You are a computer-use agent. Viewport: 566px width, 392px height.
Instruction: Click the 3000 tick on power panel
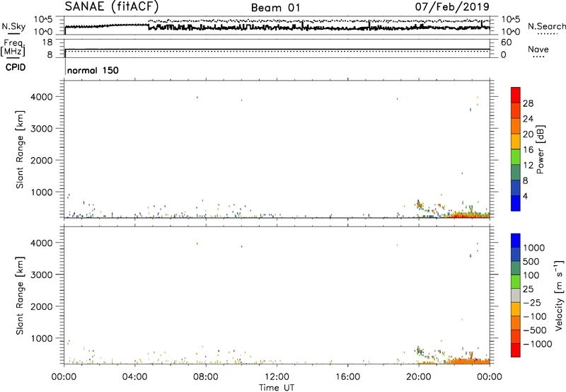42,129
